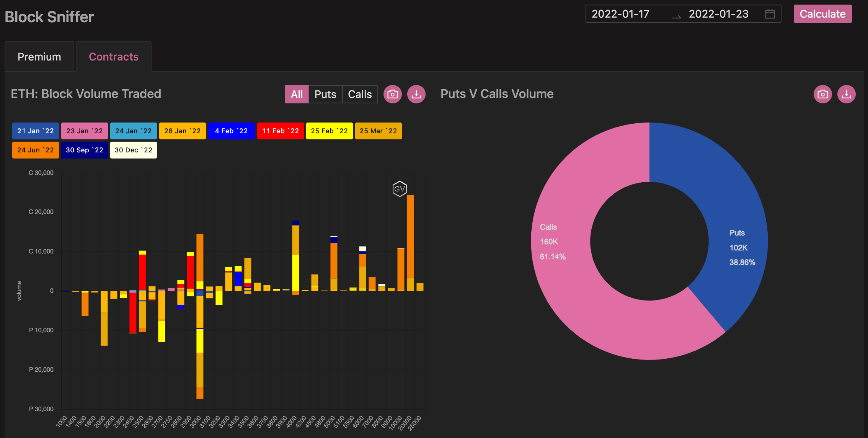Click the large puts bar at strike 3000
868x438 pixels.
[x=200, y=345]
